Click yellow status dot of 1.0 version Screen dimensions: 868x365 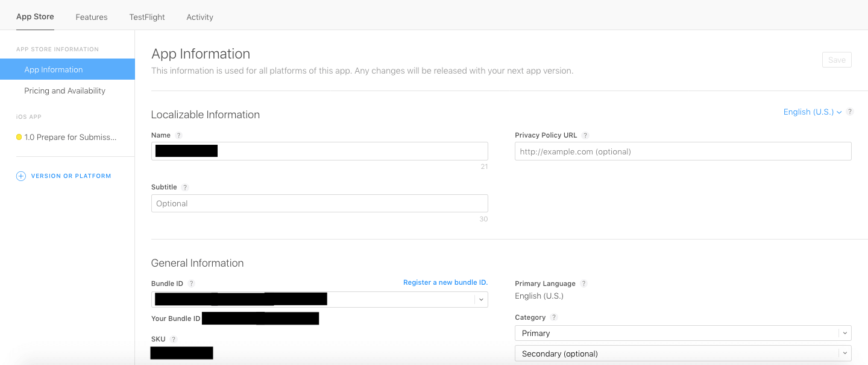(x=19, y=137)
